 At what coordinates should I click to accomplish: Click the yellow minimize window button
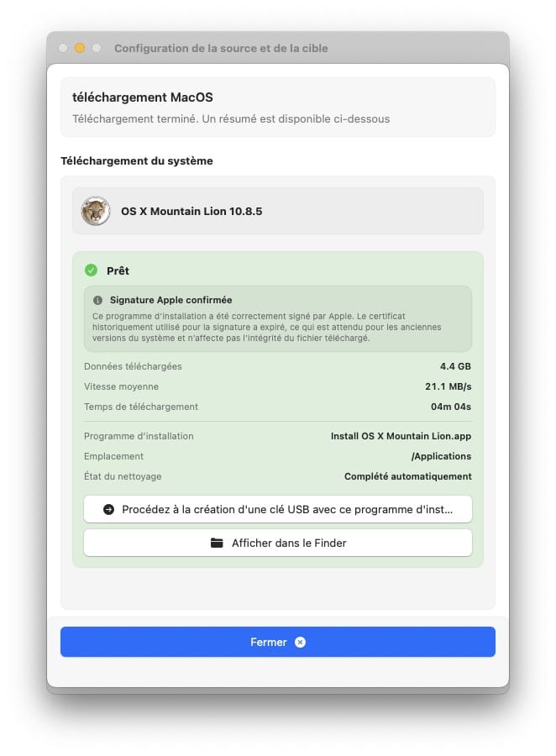tap(80, 49)
